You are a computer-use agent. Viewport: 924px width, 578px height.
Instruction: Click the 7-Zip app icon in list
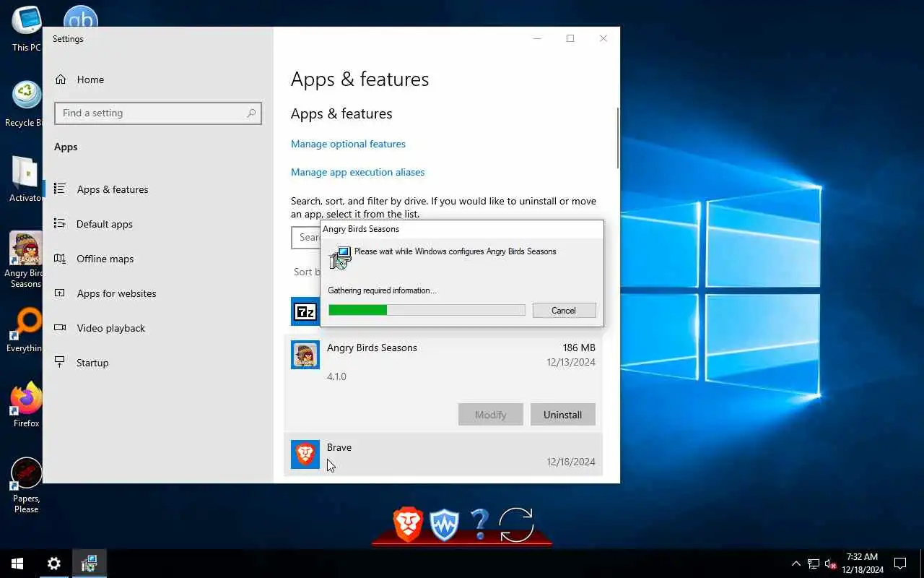tap(305, 311)
